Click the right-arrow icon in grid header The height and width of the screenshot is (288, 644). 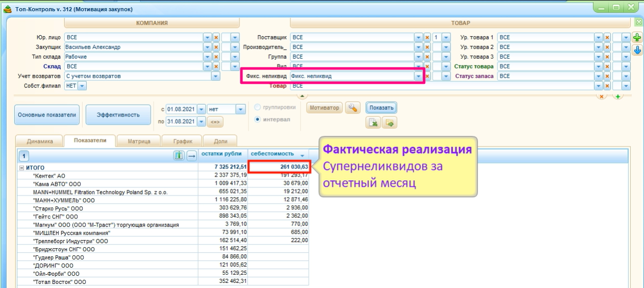click(191, 155)
